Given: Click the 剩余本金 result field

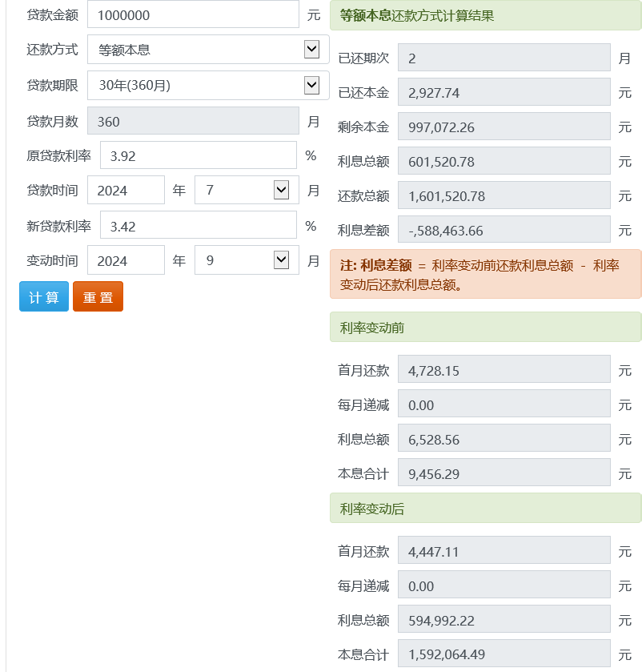Looking at the screenshot, I should 504,127.
